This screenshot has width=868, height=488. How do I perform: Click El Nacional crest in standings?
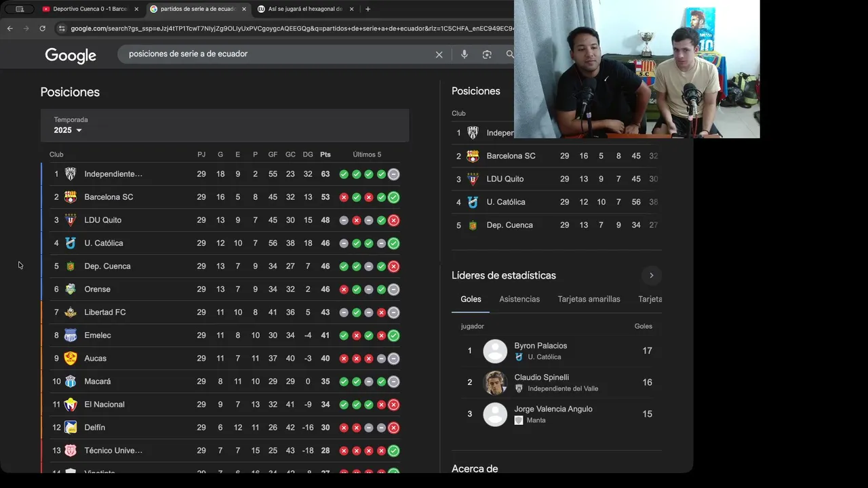coord(71,405)
